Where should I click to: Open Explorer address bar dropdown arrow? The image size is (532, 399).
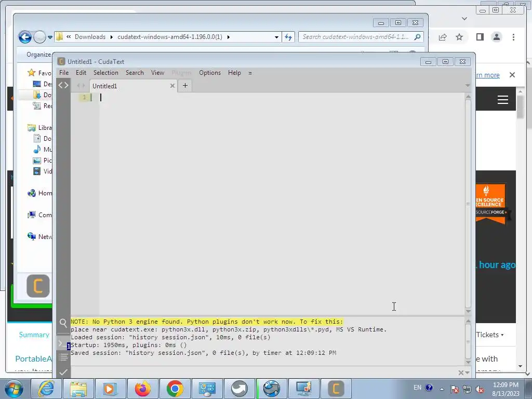[276, 37]
